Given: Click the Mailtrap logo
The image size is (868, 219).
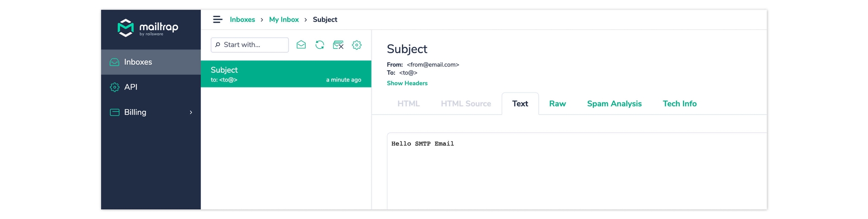Looking at the screenshot, I should click(x=148, y=28).
